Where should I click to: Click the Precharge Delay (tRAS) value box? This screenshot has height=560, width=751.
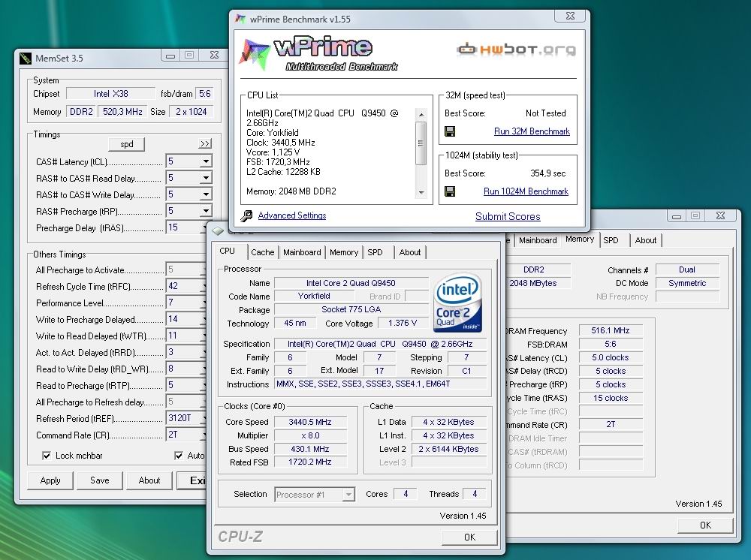pyautogui.click(x=185, y=227)
